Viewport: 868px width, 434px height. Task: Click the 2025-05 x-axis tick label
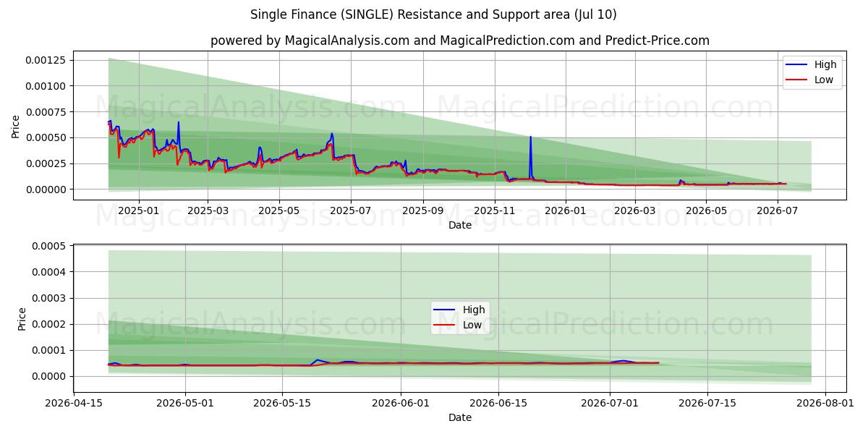279,210
